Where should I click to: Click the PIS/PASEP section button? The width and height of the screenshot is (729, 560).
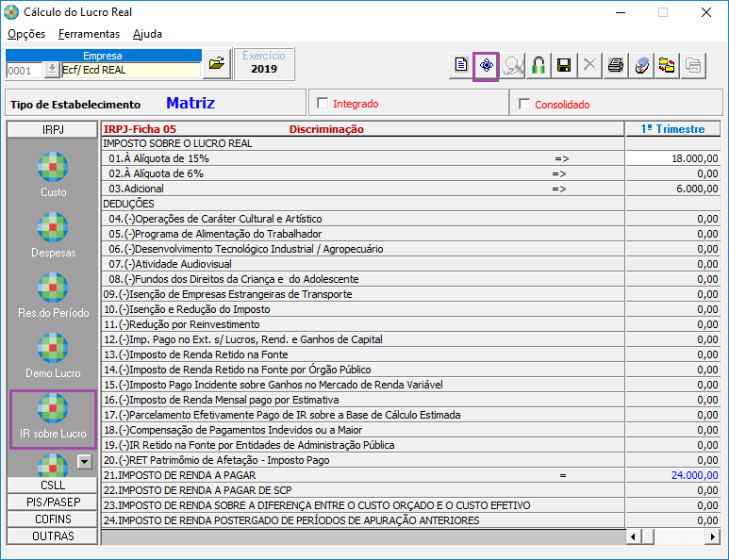point(53,502)
